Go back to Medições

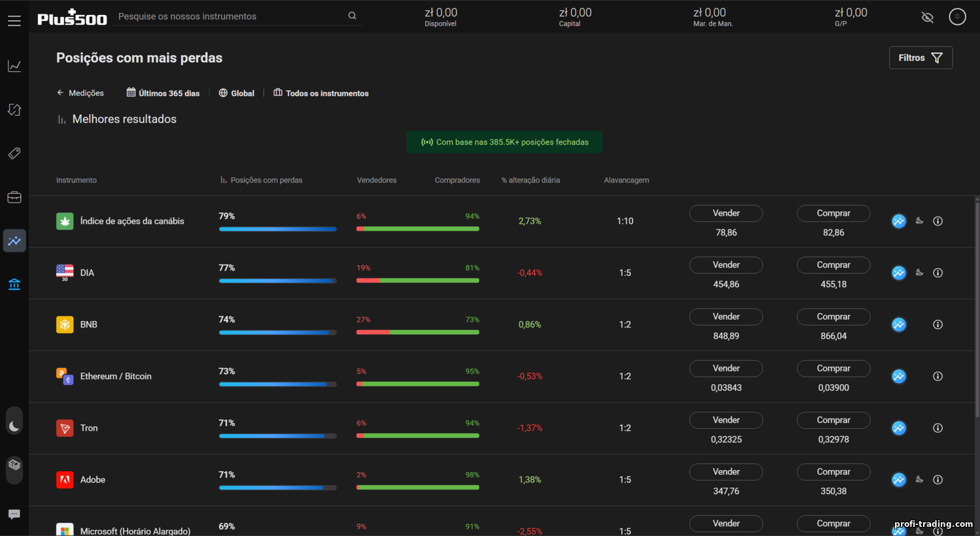pos(80,93)
